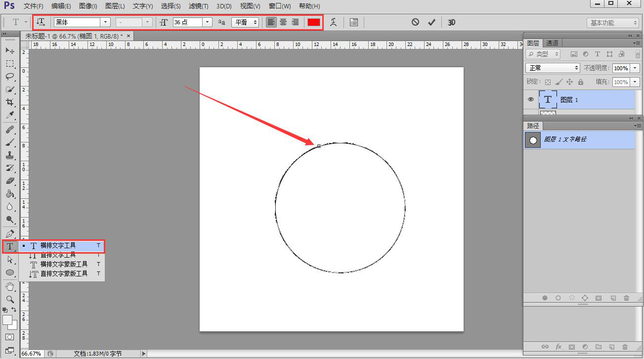The width and height of the screenshot is (644, 359).
Task: Open the 基本功能 workspace dropdown
Action: 613,23
